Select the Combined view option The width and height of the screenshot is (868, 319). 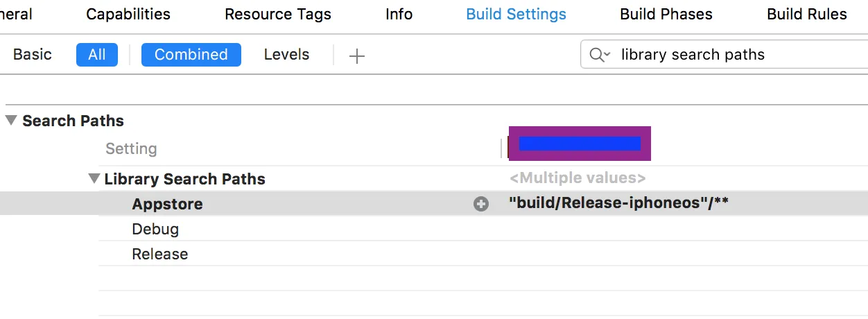[x=191, y=55]
